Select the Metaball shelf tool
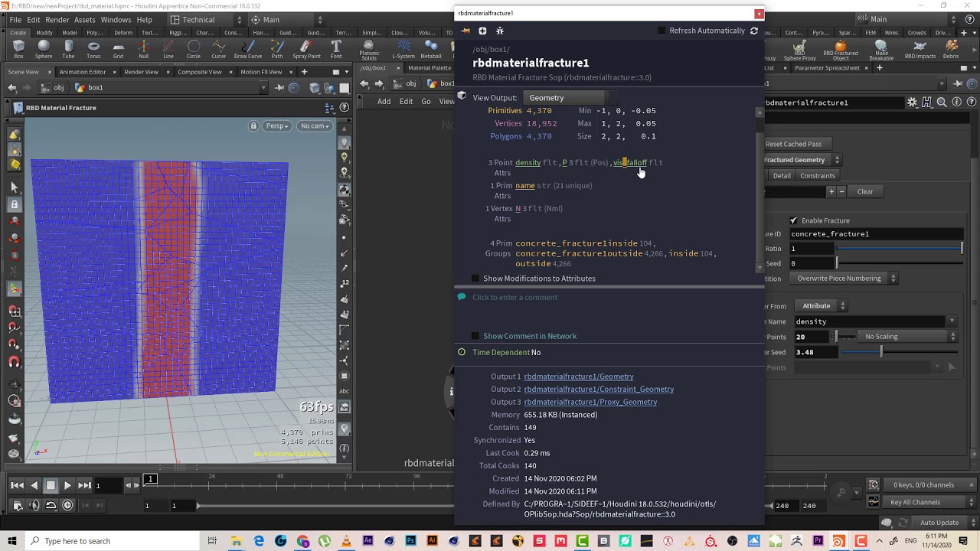 (x=430, y=51)
